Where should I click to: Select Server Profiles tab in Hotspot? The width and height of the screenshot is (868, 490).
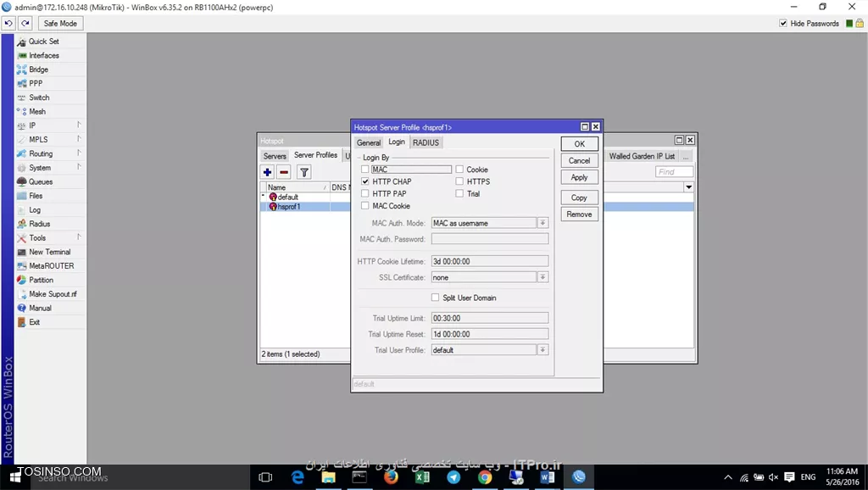click(315, 155)
